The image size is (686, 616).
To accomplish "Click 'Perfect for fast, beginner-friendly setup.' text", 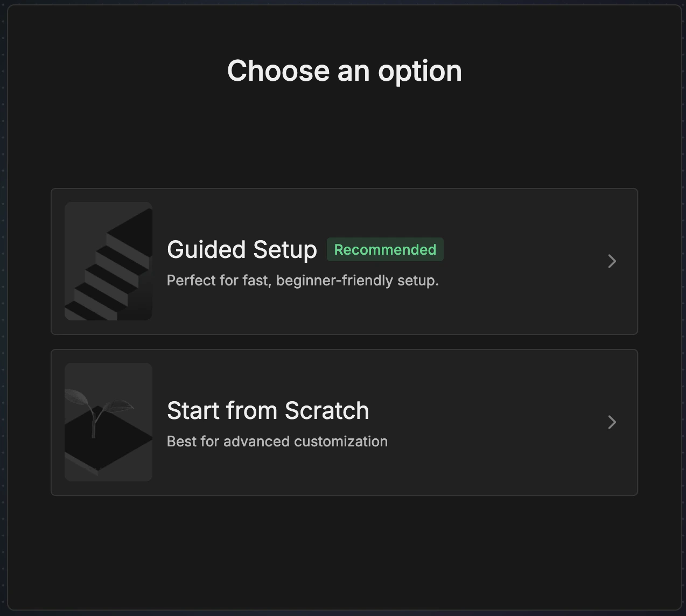I will point(303,281).
